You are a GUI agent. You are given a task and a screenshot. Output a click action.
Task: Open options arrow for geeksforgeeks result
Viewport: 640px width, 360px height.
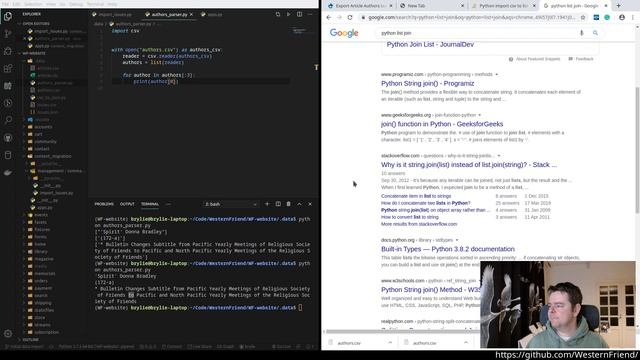480,115
